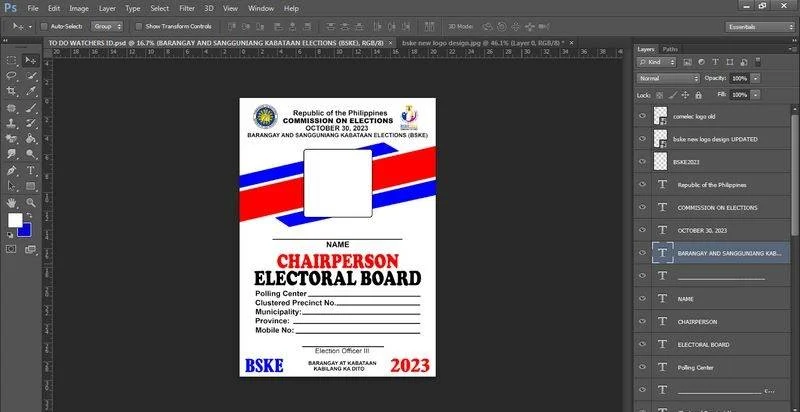Select the Move tool in the toolbox

[x=31, y=61]
